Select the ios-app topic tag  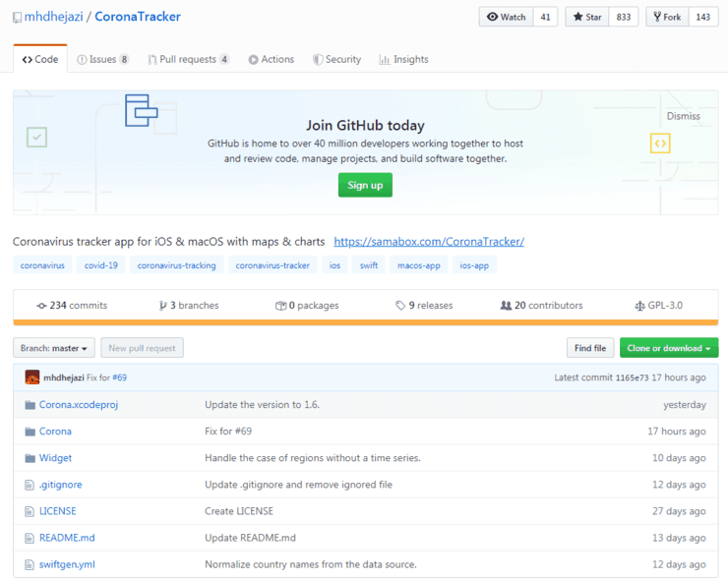tap(474, 265)
